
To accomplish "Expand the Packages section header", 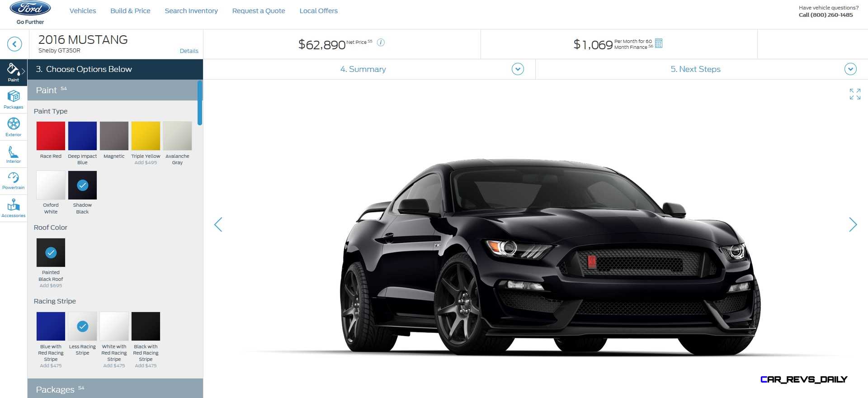I will [x=115, y=389].
